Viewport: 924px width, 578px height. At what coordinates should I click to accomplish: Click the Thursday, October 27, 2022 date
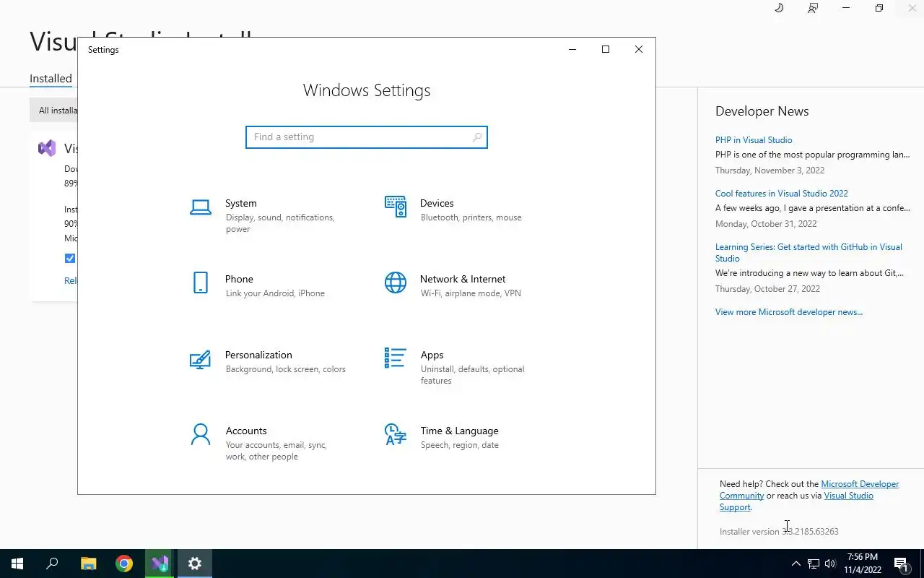[x=767, y=289]
